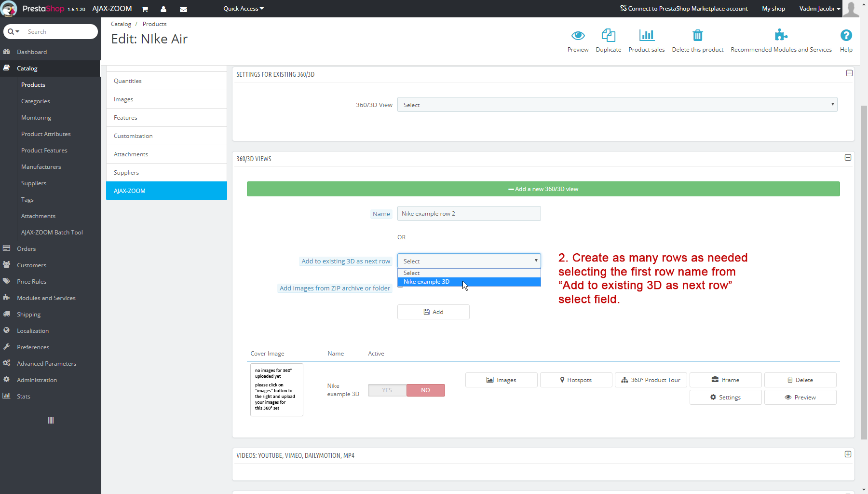868x494 pixels.
Task: Click the user avatar in top right
Action: click(x=851, y=9)
